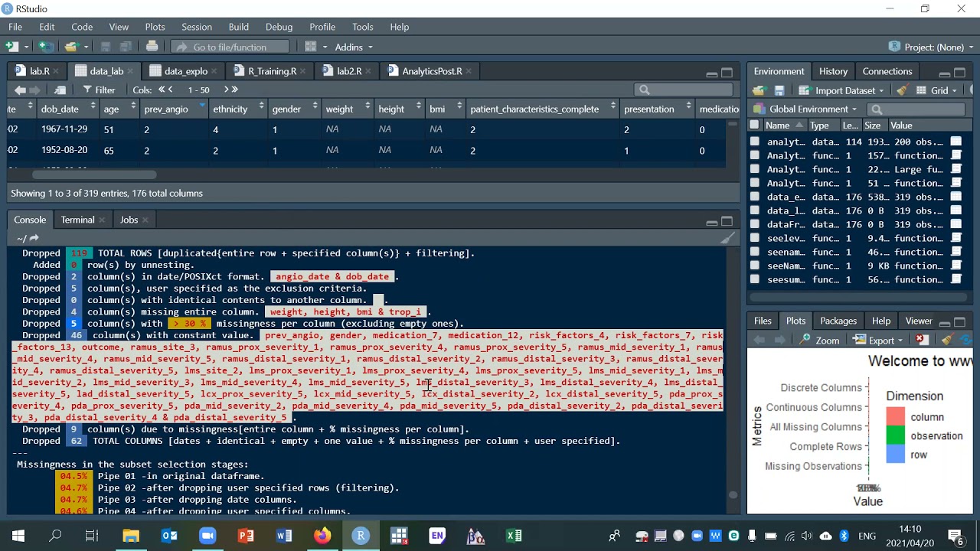Viewport: 980px width, 551px height.
Task: Open Project: (None) dropdown
Action: click(933, 47)
